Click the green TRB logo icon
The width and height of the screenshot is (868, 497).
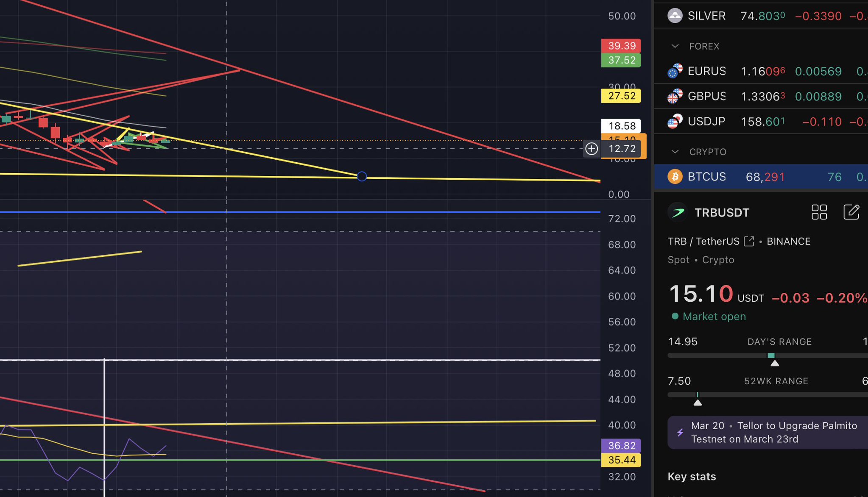pyautogui.click(x=678, y=212)
